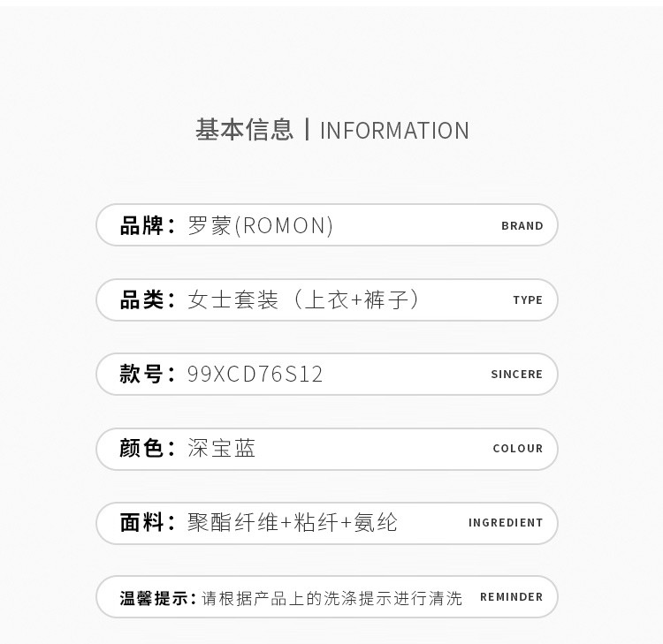Screen dimensions: 663x644
Task: Click the washing instruction text 请根据产品上的洗涤提示进行清洗
Action: tap(331, 598)
